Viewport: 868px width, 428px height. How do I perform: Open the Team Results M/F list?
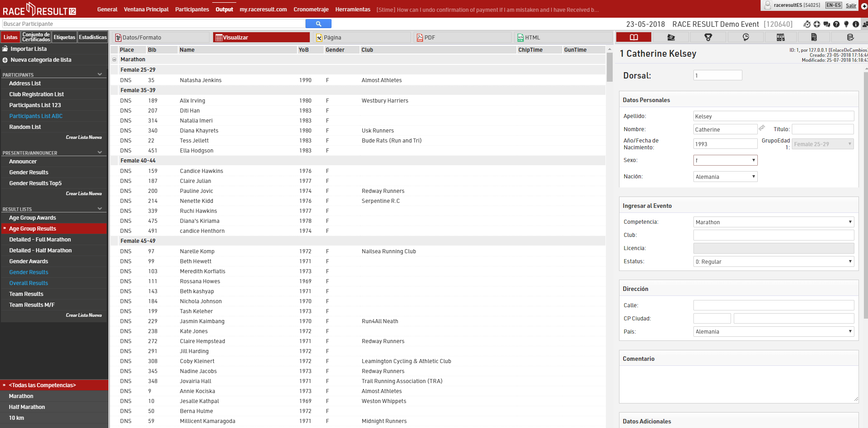[x=32, y=305]
